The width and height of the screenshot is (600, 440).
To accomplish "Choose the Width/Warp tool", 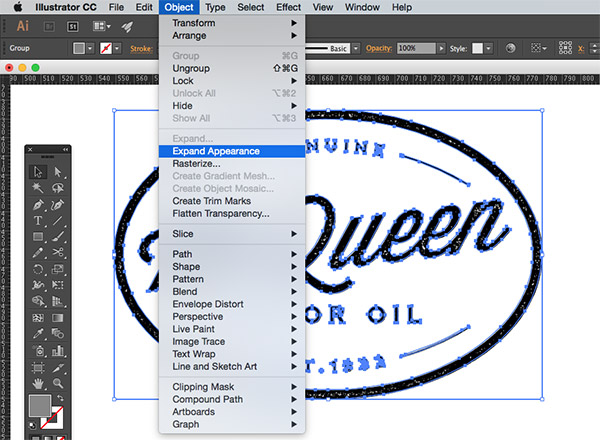I will (38, 285).
